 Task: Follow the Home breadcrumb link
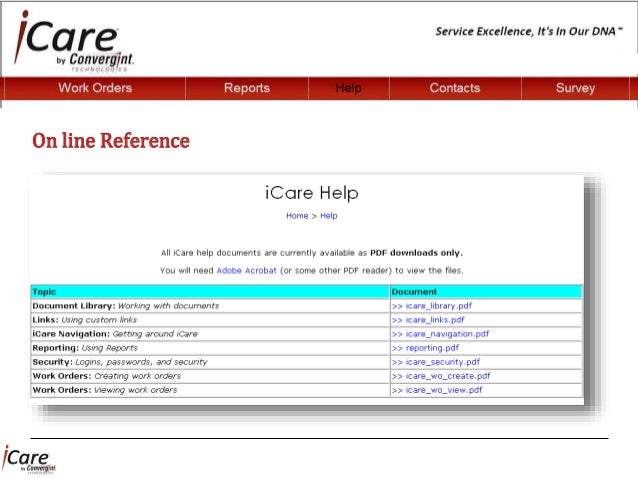tap(297, 216)
